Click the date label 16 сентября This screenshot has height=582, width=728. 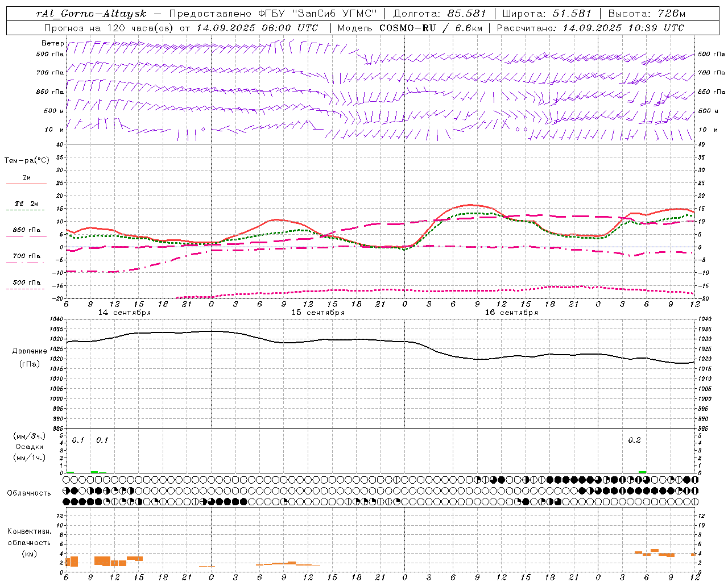pos(511,313)
